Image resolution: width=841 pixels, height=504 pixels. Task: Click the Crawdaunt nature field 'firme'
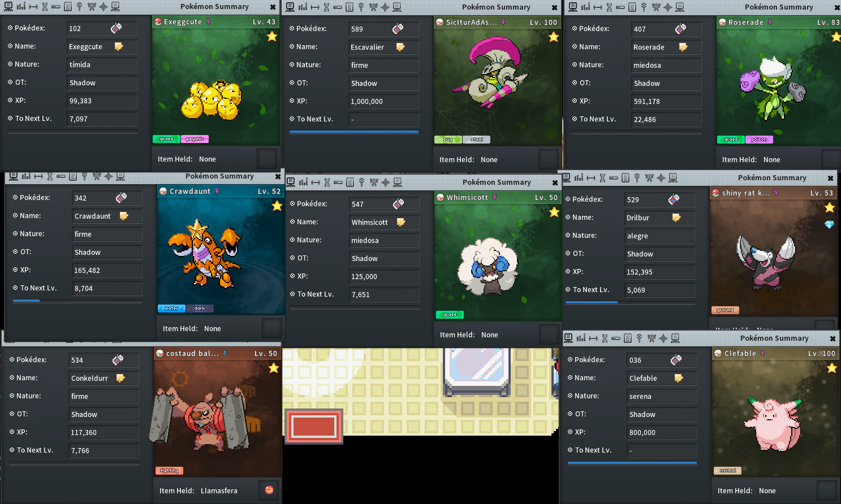click(107, 234)
